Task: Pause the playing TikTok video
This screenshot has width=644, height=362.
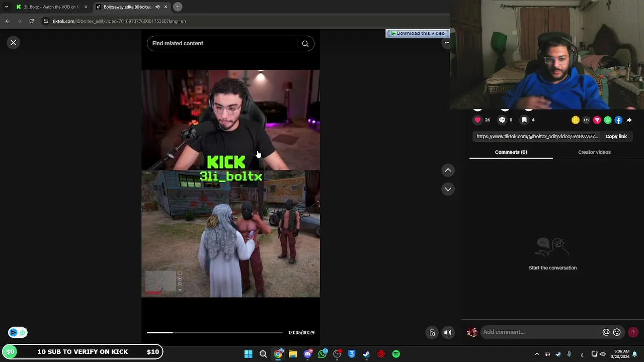Action: (230, 184)
